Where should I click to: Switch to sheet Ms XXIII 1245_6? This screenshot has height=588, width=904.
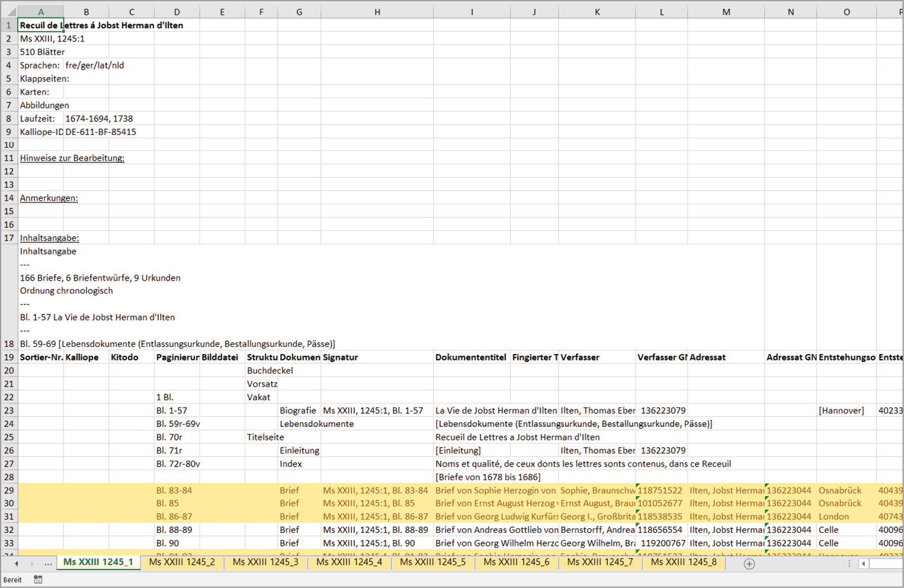(x=516, y=562)
